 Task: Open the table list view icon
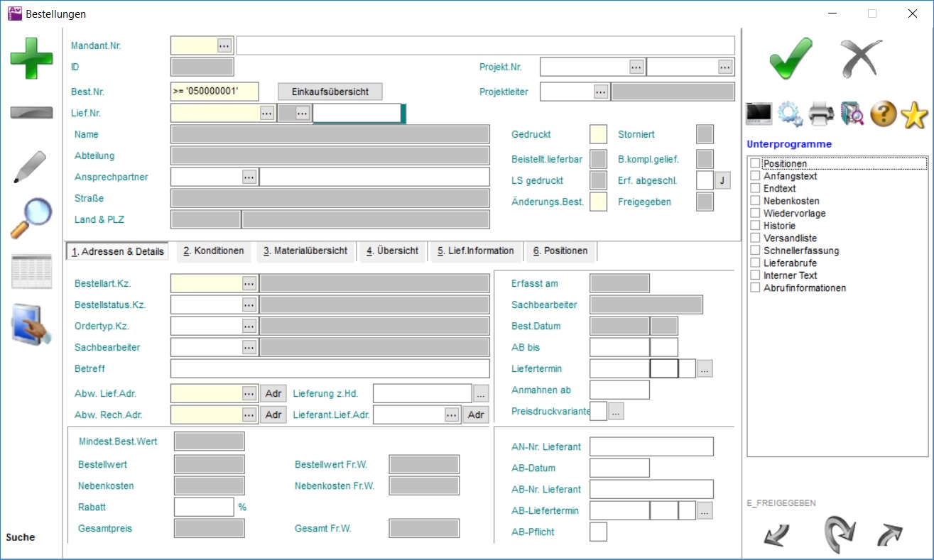tap(31, 271)
